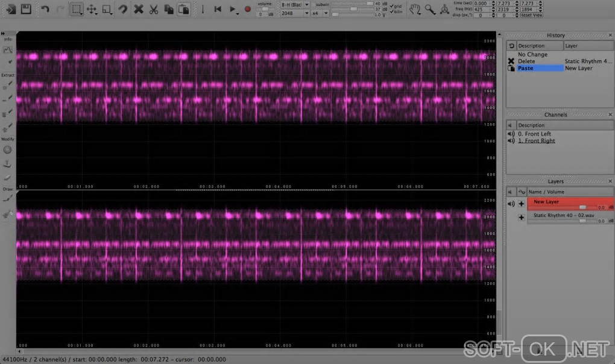Screen dimensions: 615x364
Task: Click the copy icon
Action: [169, 9]
